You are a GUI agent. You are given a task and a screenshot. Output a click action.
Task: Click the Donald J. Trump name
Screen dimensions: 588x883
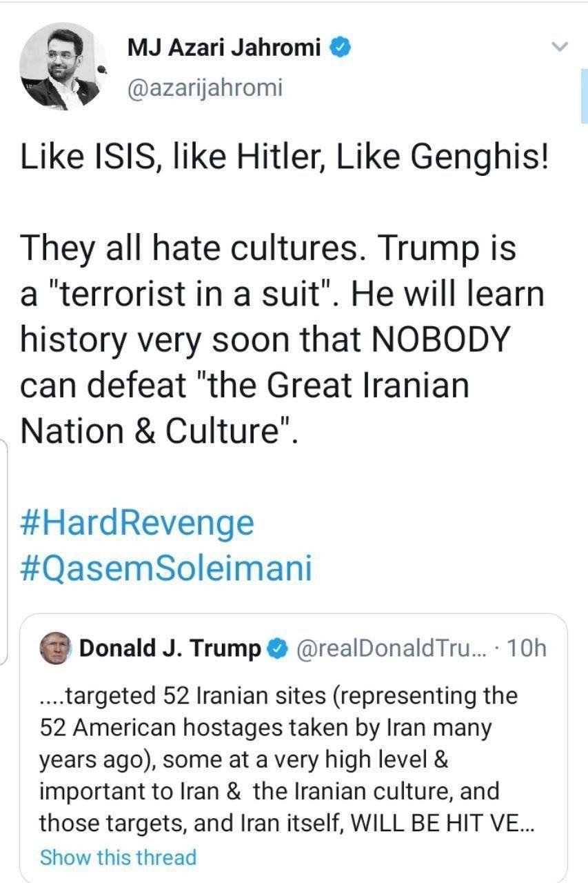[171, 648]
